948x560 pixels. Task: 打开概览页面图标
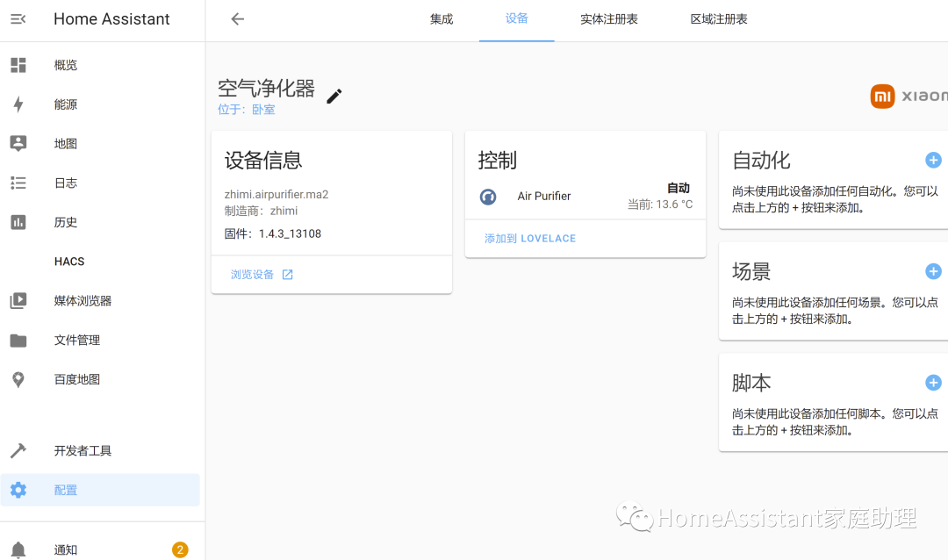click(18, 64)
